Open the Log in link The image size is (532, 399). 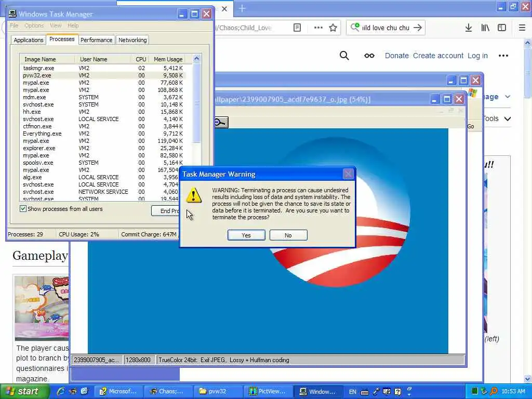tap(478, 56)
